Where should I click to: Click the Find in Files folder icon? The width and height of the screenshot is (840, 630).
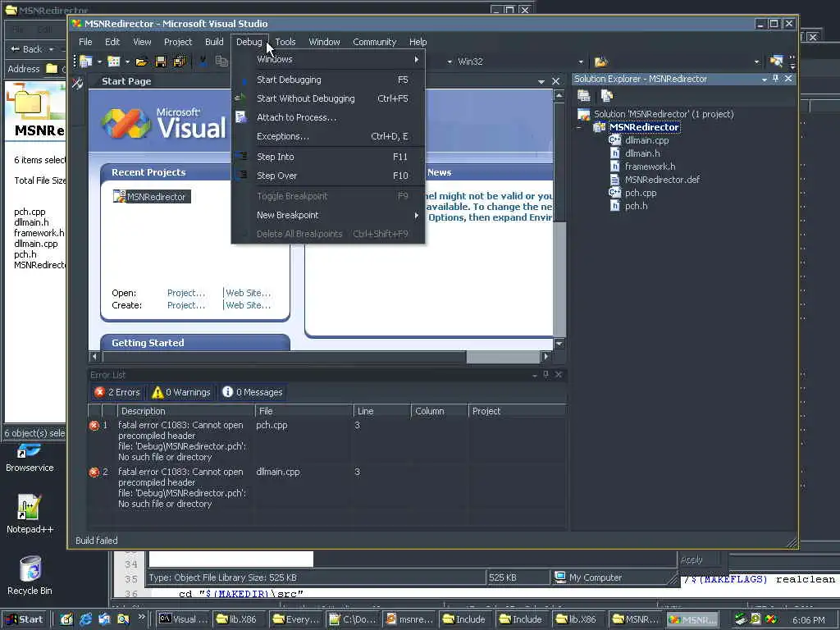(601, 62)
